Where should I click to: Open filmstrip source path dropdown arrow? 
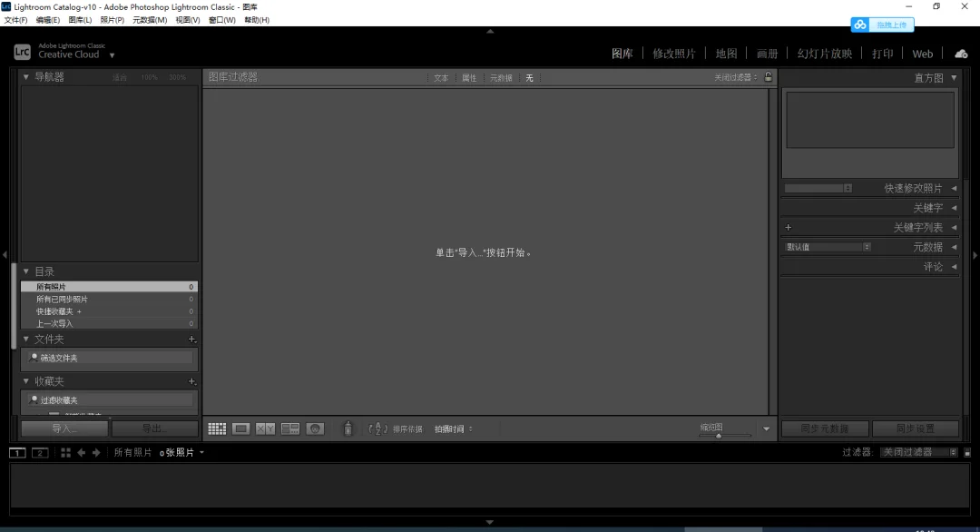click(x=201, y=453)
